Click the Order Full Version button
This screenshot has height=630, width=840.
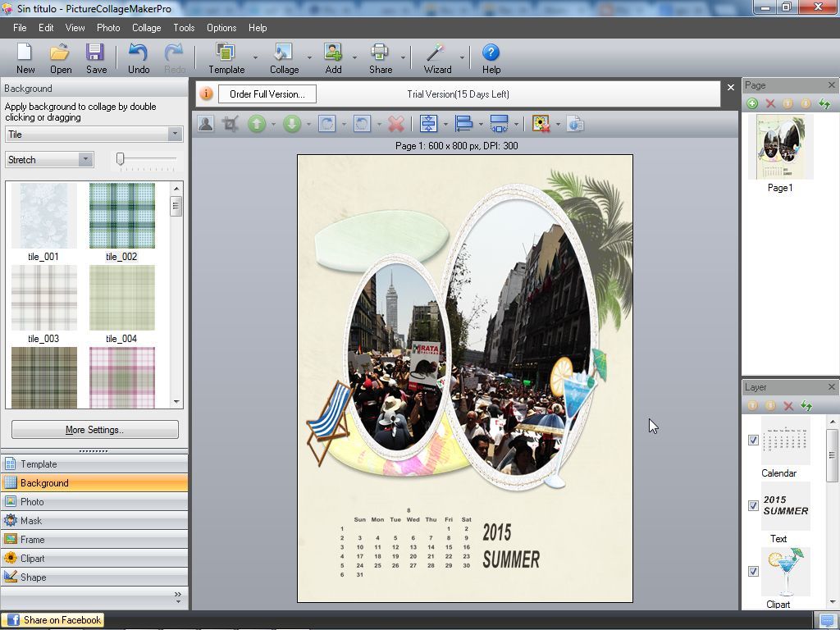[267, 94]
